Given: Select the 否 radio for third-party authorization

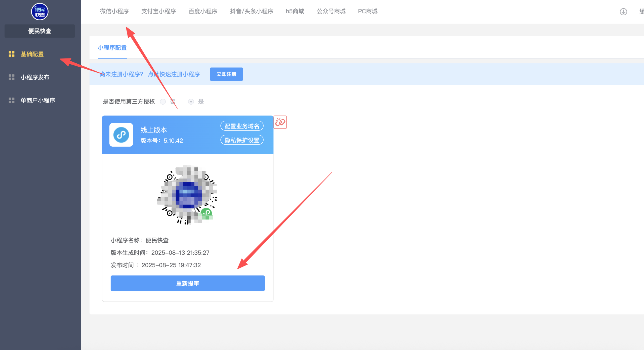Looking at the screenshot, I should [163, 102].
